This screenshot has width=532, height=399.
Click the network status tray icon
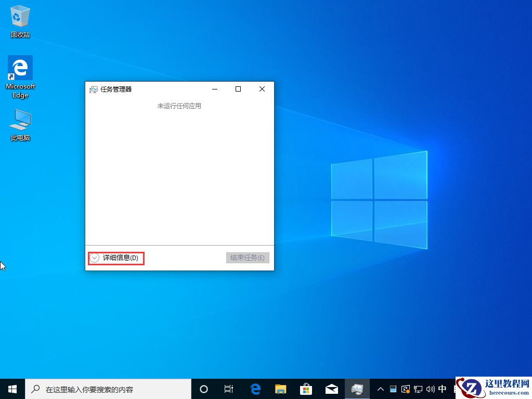tap(418, 389)
